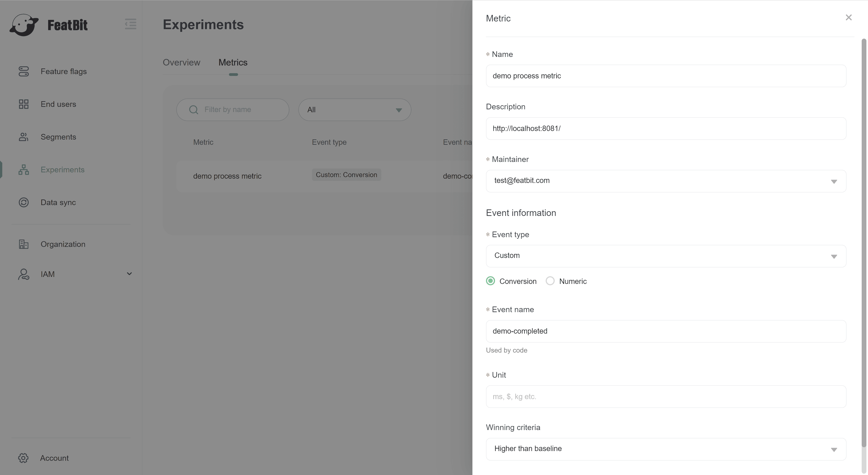Click the Organization building icon

pyautogui.click(x=24, y=244)
